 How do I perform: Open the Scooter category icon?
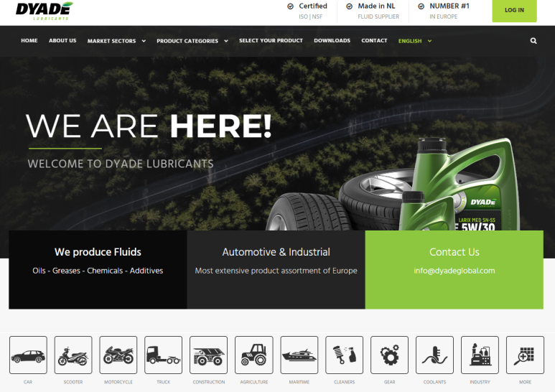[x=73, y=355]
